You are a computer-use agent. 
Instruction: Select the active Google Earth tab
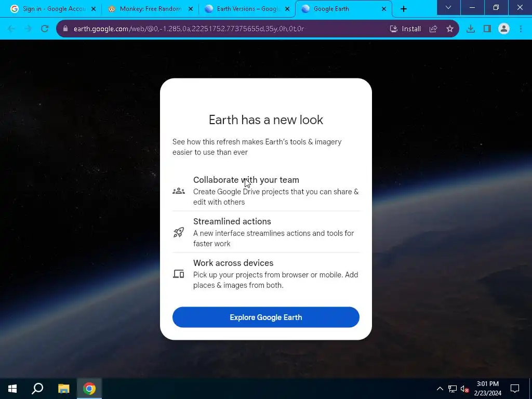[x=343, y=9]
